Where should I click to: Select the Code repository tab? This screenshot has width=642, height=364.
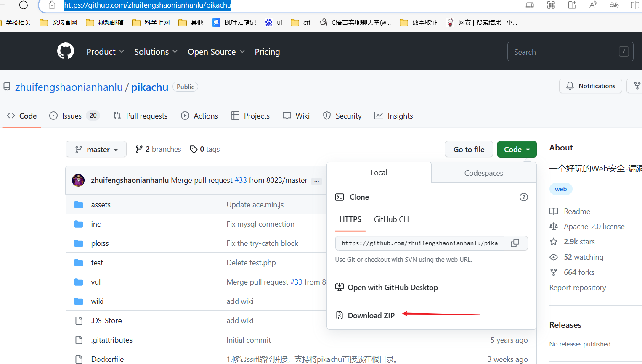pyautogui.click(x=22, y=116)
